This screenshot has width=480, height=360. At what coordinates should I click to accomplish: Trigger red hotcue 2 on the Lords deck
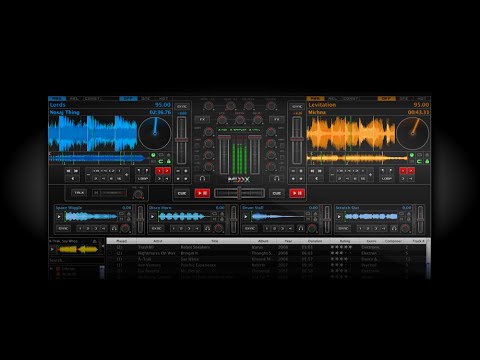click(x=167, y=171)
